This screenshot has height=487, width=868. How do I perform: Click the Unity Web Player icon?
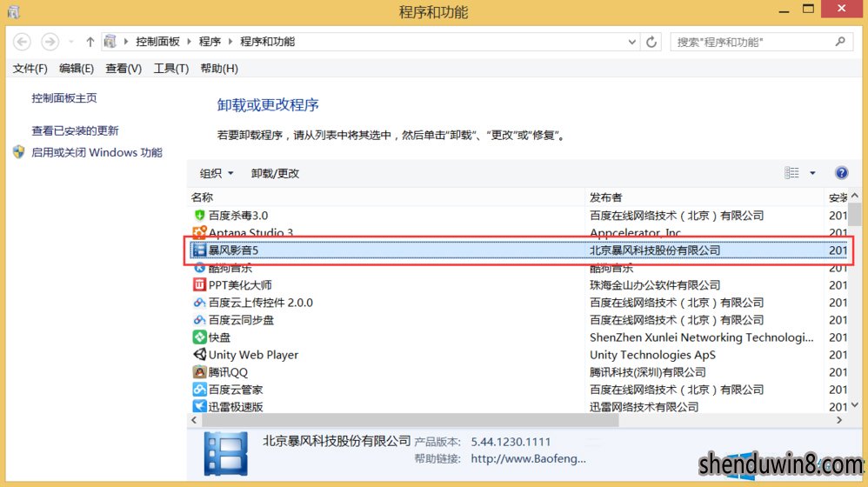coord(199,354)
